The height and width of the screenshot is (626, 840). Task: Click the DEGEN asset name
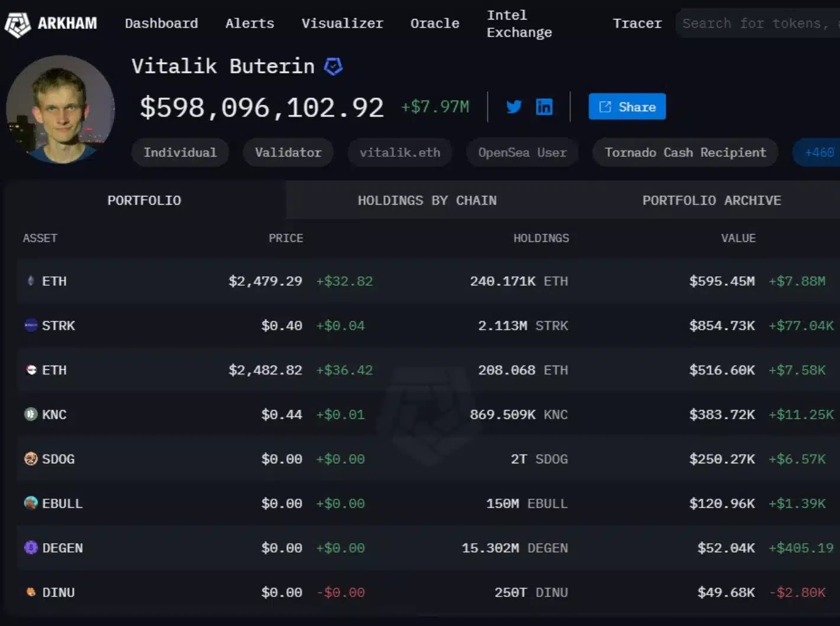tap(63, 548)
